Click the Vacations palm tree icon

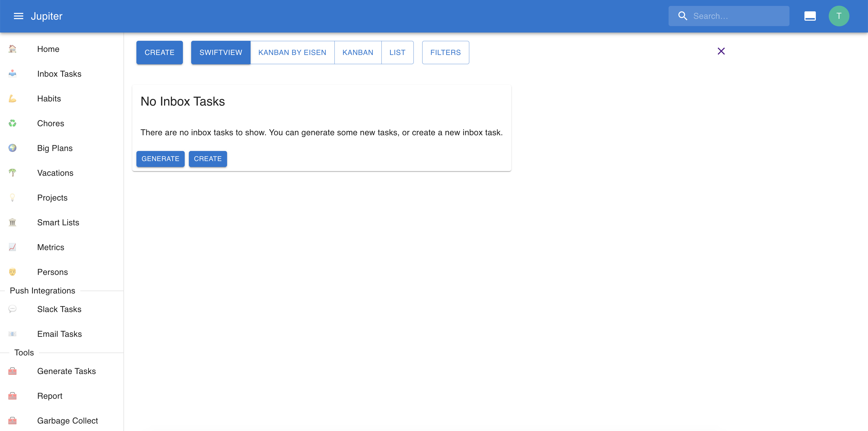12,173
